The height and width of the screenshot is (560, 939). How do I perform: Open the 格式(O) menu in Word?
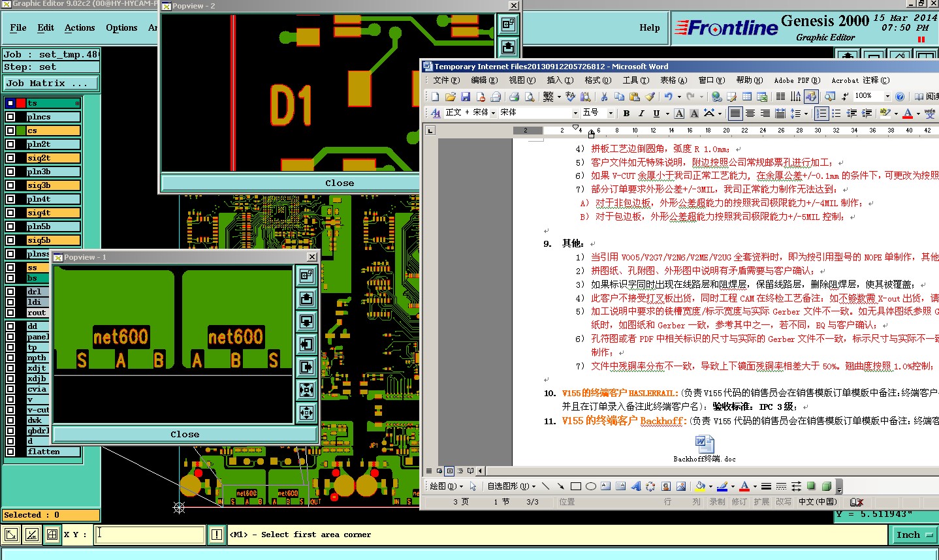[597, 80]
